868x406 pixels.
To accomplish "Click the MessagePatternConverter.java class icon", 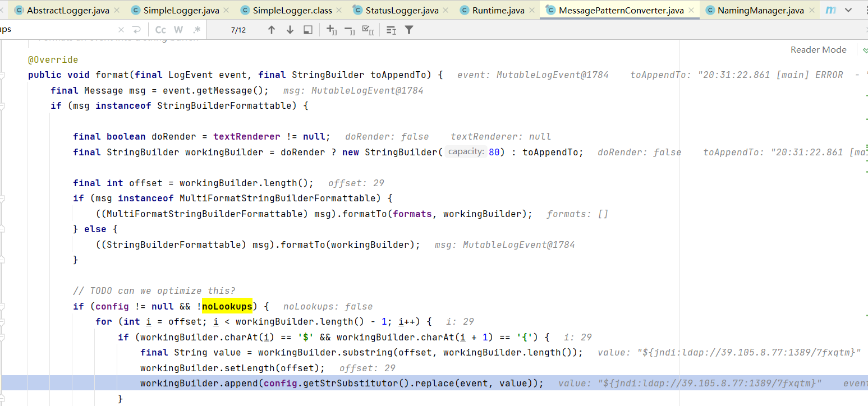I will coord(551,10).
